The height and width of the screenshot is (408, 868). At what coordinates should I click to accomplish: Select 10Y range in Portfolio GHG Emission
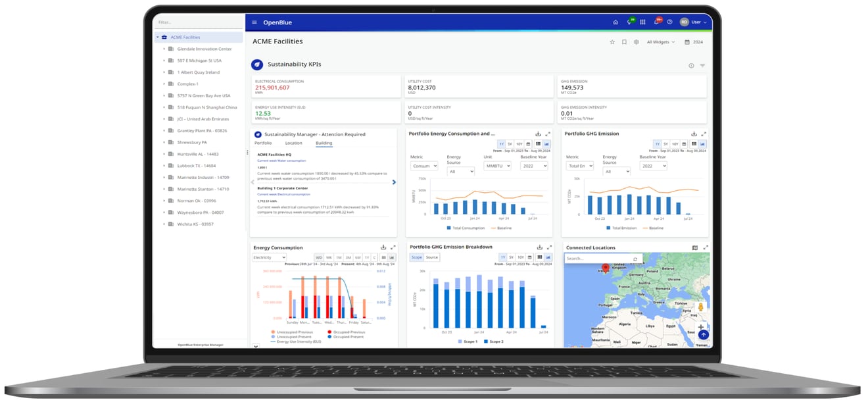pos(675,143)
